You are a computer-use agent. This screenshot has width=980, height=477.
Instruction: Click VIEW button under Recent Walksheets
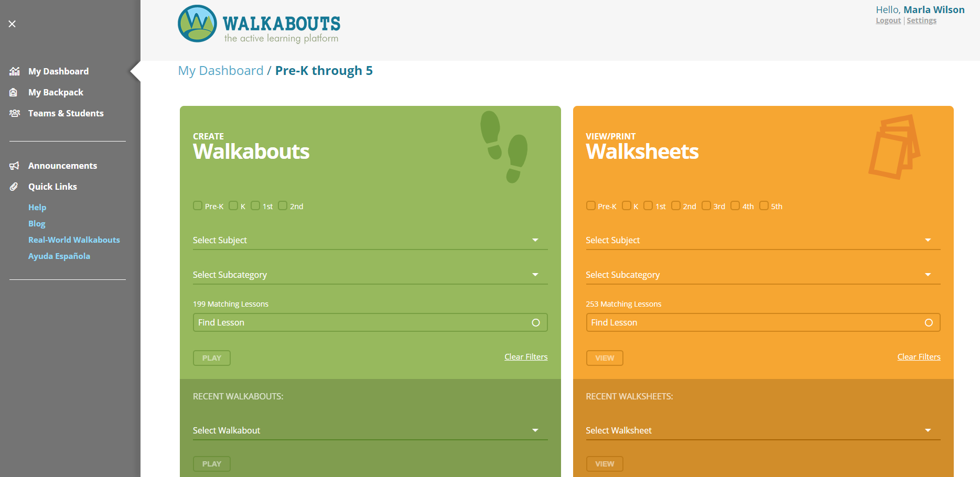(x=605, y=464)
